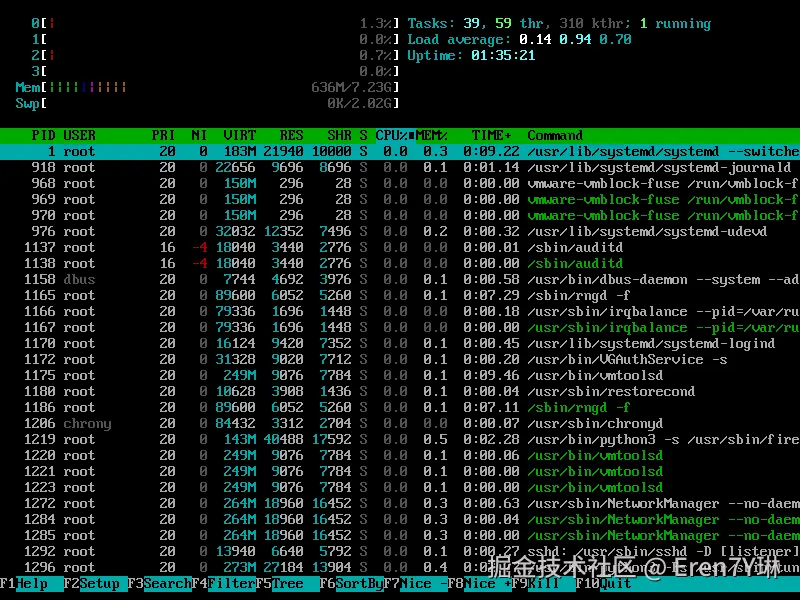Click F10 Quit button

click(x=603, y=583)
